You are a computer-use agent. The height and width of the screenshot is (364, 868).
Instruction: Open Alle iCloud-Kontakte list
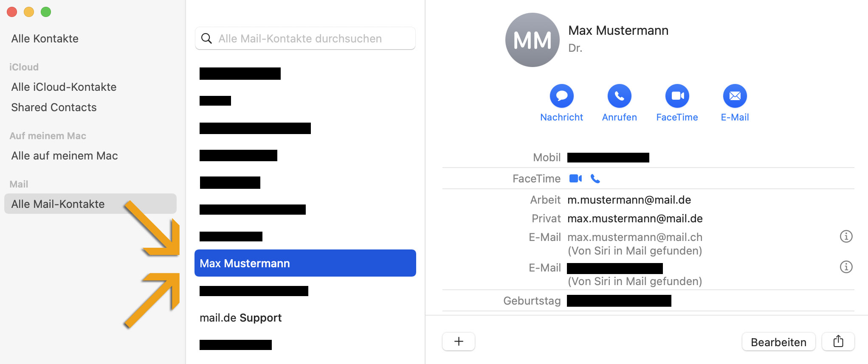64,87
